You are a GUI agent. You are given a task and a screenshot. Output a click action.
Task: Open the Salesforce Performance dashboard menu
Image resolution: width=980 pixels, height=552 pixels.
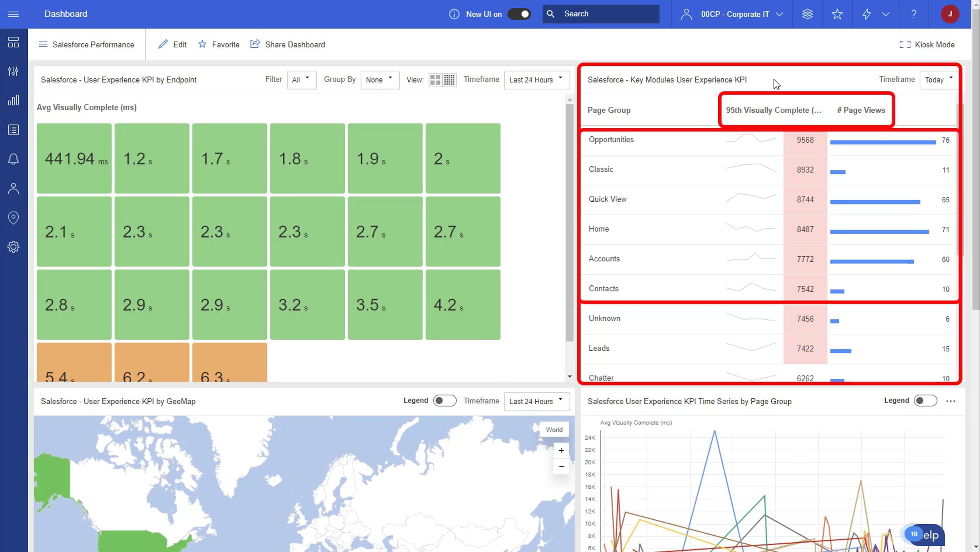point(86,45)
